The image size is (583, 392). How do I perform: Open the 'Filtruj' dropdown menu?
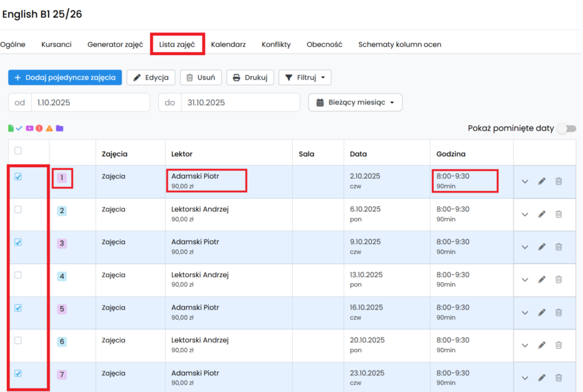coord(304,78)
